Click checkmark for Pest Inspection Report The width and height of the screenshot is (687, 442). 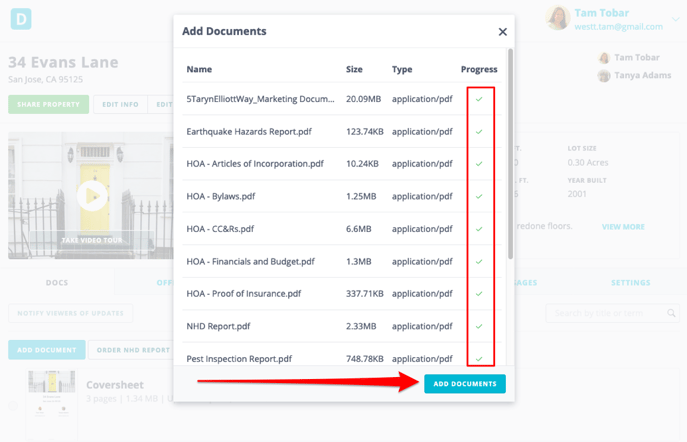click(479, 359)
